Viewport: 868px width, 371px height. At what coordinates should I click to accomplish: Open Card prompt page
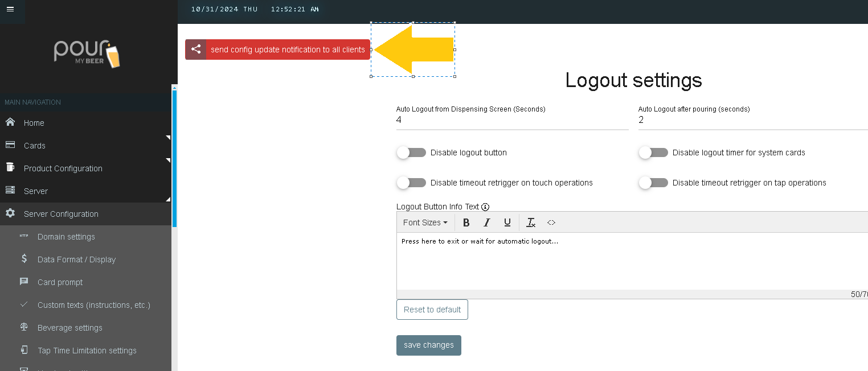click(x=85, y=282)
